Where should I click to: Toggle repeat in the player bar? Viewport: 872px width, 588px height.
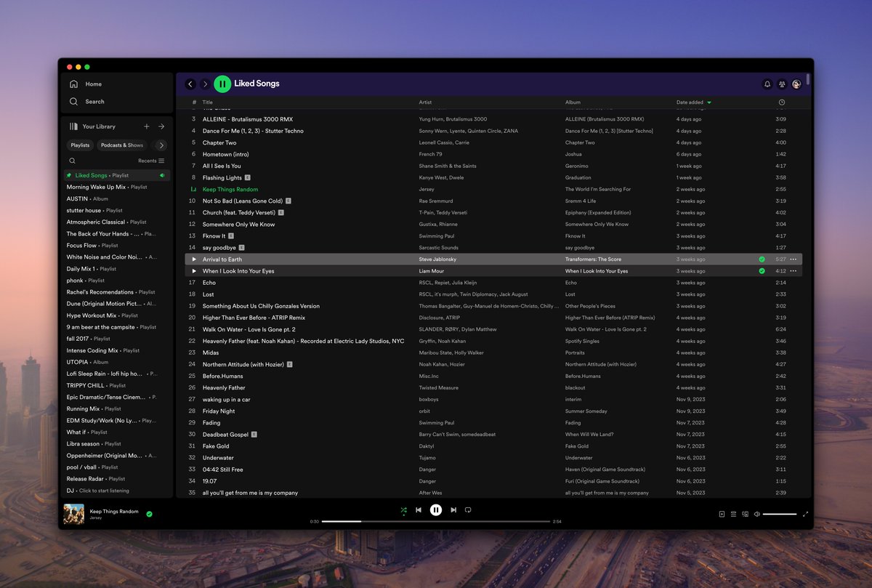[x=468, y=510]
